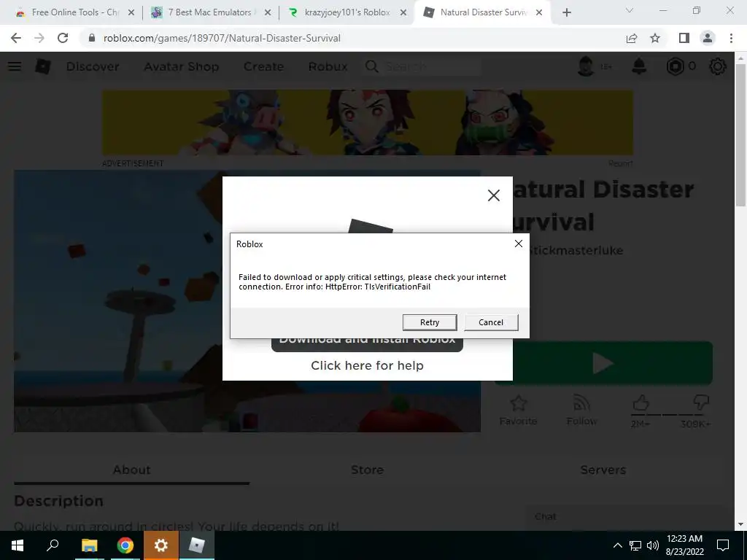Open the Chrome profile avatar
This screenshot has width=747, height=560.
[x=708, y=38]
